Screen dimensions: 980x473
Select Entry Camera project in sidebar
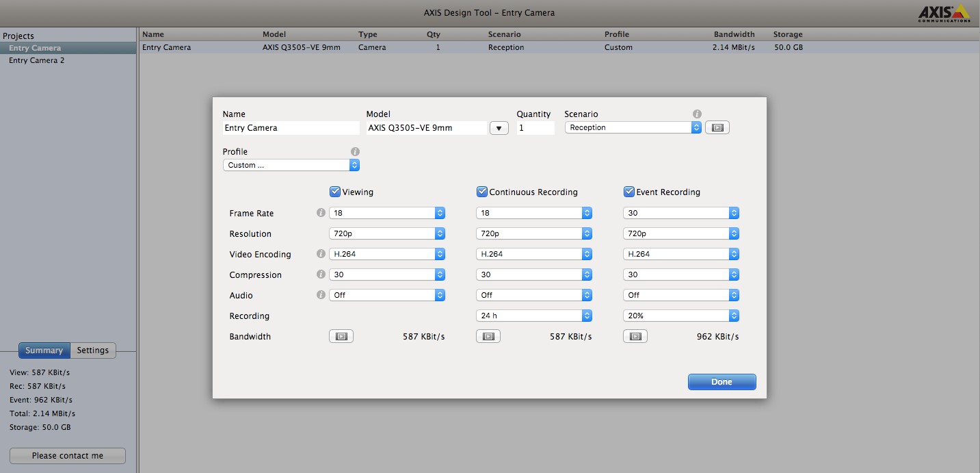(68, 48)
